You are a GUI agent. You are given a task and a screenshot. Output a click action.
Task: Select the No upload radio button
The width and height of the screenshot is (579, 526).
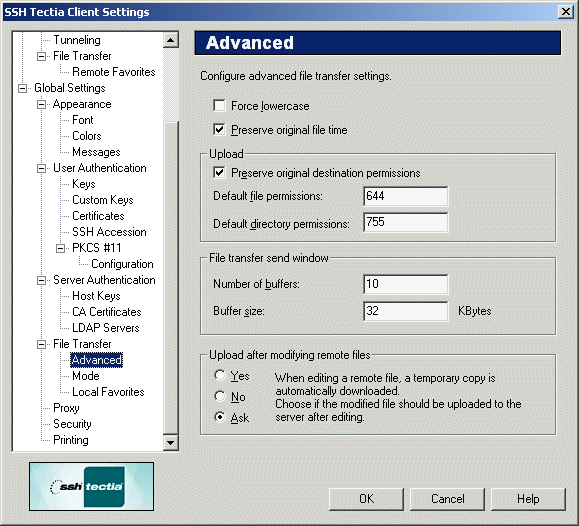point(220,396)
